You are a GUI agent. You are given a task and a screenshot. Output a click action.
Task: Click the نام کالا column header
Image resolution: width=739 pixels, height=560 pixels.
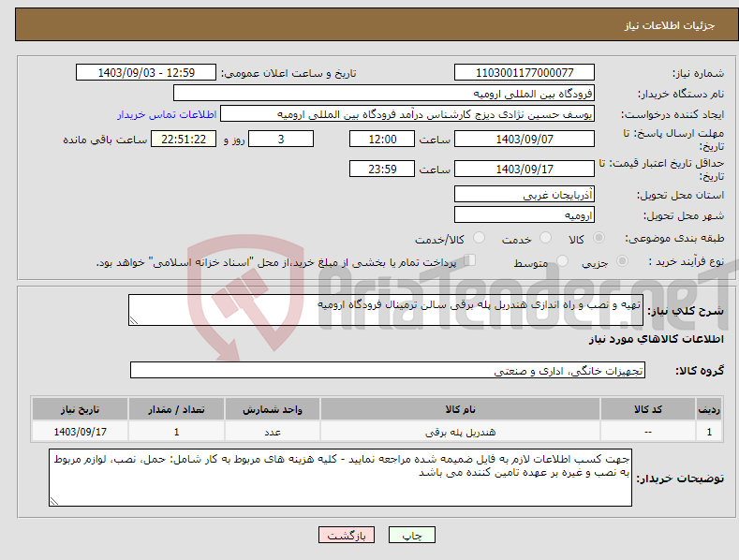[460, 409]
